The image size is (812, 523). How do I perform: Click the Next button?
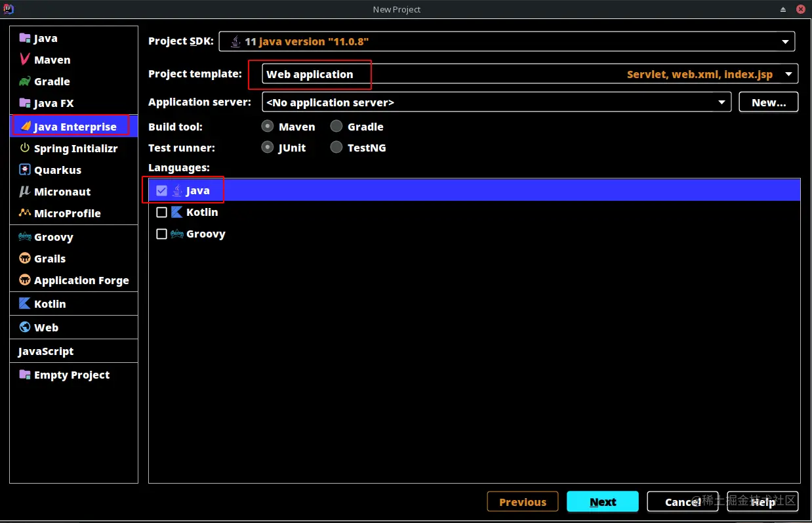[603, 501]
